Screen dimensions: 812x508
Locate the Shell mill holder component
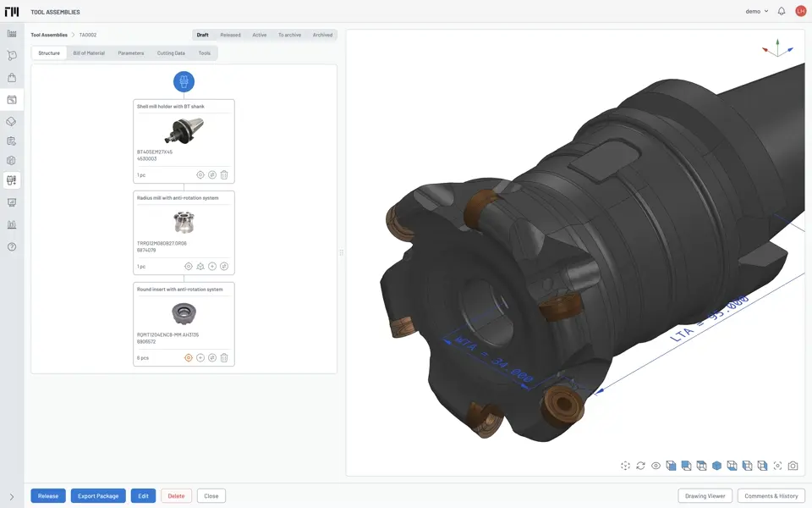click(200, 174)
